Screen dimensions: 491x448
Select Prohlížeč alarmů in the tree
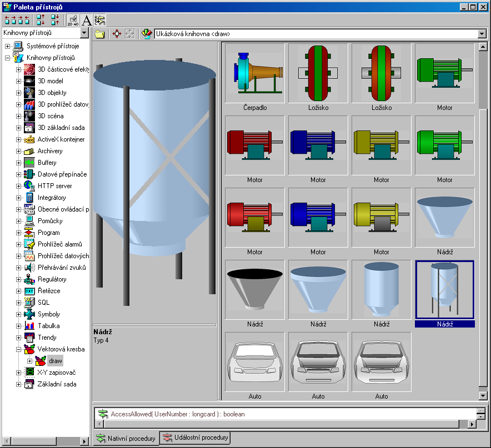click(59, 244)
